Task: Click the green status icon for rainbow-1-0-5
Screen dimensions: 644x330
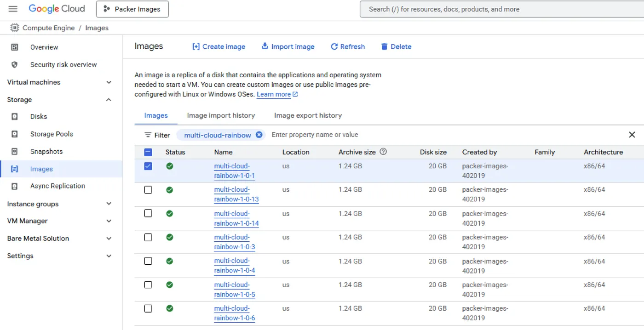Action: coord(170,284)
